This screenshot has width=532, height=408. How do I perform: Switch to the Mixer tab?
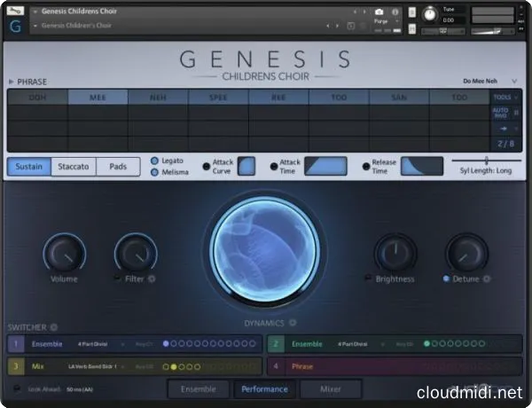tap(331, 389)
